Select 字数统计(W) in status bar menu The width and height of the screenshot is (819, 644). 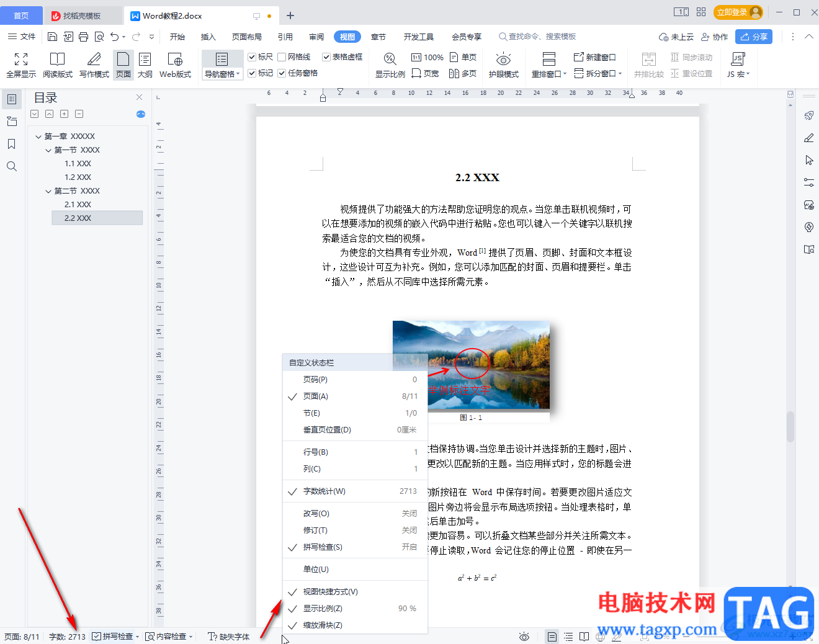pos(324,491)
